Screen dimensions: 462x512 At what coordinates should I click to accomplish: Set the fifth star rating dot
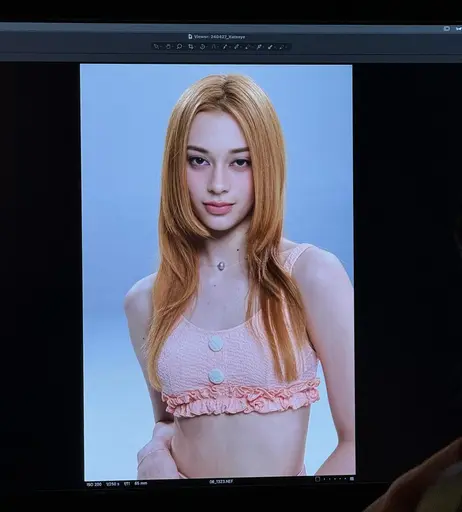(345, 479)
